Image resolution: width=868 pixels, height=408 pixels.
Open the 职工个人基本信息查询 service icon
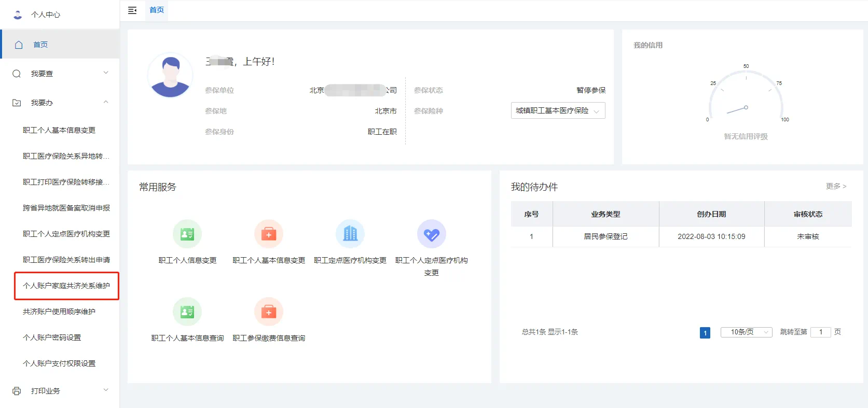point(187,312)
